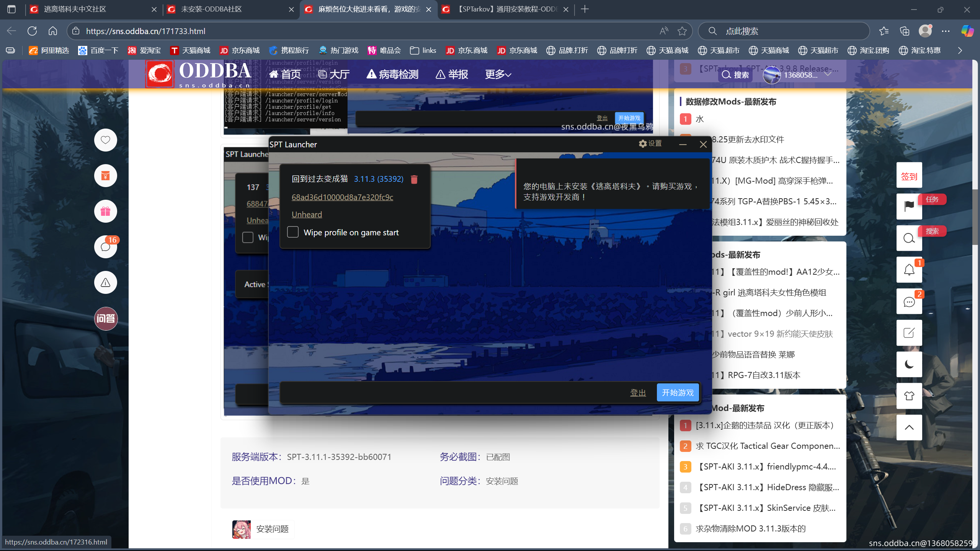980x551 pixels.
Task: Click the browser back arrow
Action: 11,31
